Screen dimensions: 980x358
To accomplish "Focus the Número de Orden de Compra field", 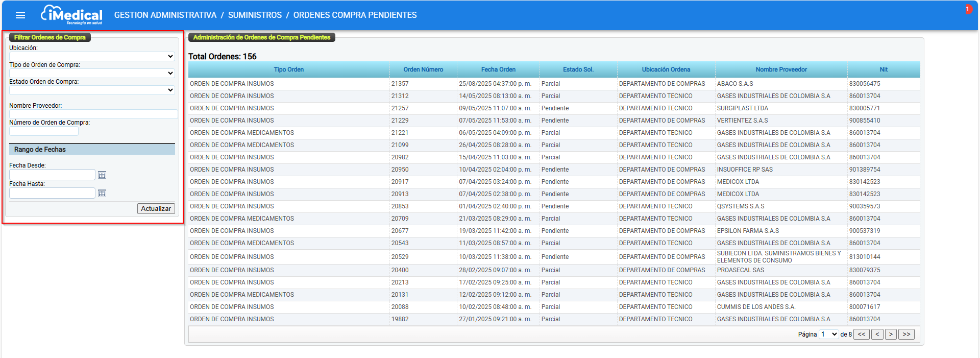I will click(x=44, y=131).
